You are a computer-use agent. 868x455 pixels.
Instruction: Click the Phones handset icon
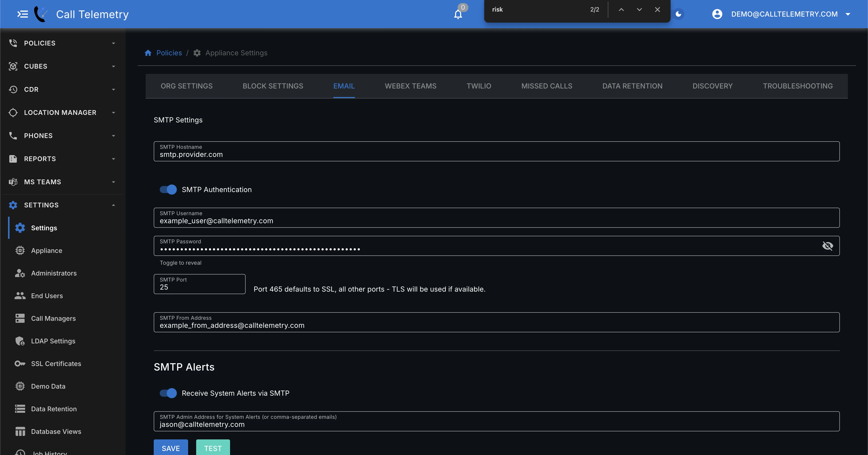click(13, 135)
